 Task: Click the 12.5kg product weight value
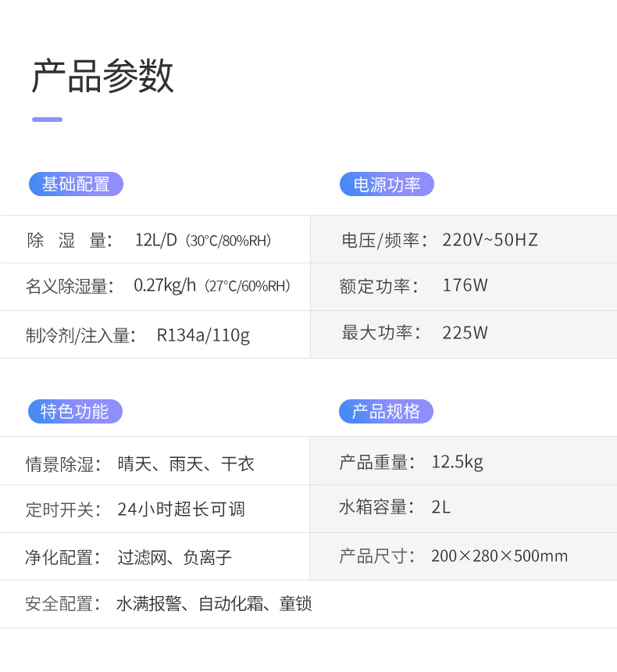(x=457, y=462)
